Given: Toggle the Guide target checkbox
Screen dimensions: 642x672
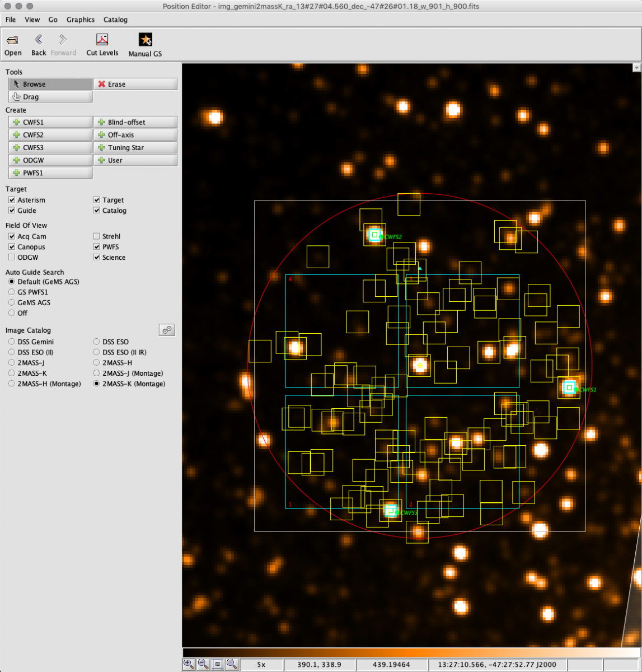Looking at the screenshot, I should pos(12,211).
